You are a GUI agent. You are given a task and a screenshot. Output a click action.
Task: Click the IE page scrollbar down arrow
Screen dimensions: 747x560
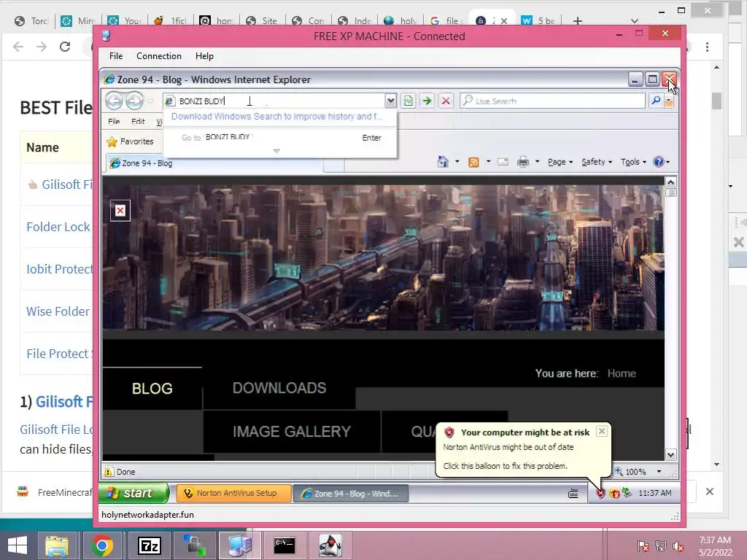tap(671, 455)
